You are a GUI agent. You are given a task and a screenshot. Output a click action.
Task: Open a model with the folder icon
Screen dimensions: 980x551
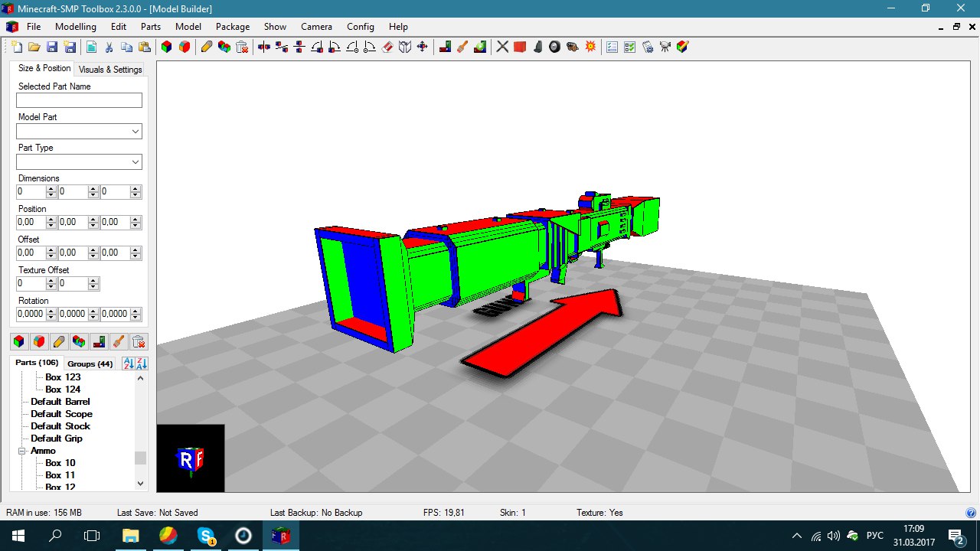coord(34,47)
